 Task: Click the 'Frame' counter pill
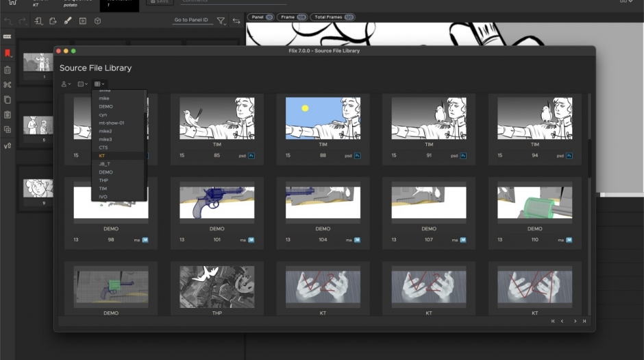293,17
